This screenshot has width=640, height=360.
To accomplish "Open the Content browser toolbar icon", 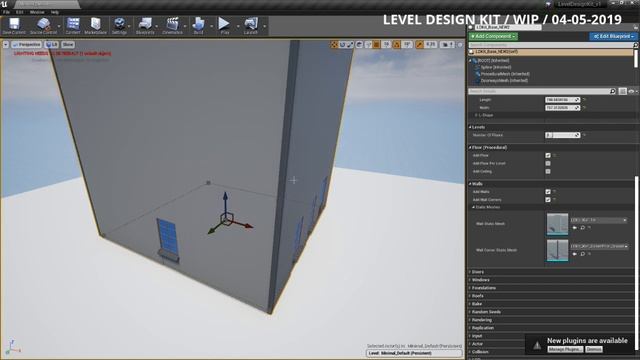I will (x=73, y=26).
